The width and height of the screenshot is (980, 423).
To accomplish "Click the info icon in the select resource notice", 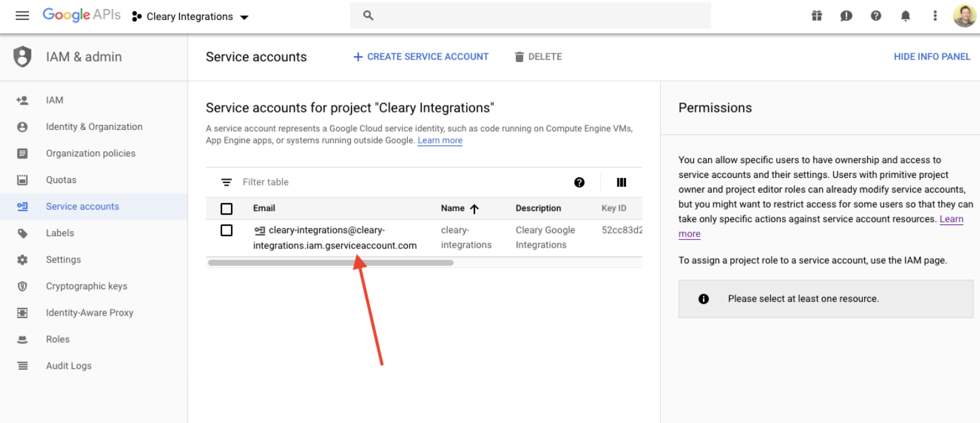I will pyautogui.click(x=704, y=299).
